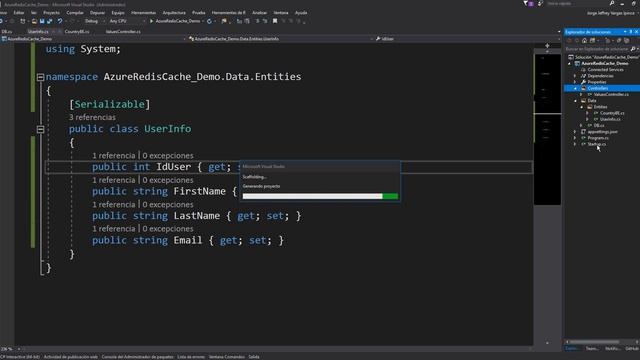Click the Quick Launch search magnifier icon
640x360 pixels.
coord(612,3)
